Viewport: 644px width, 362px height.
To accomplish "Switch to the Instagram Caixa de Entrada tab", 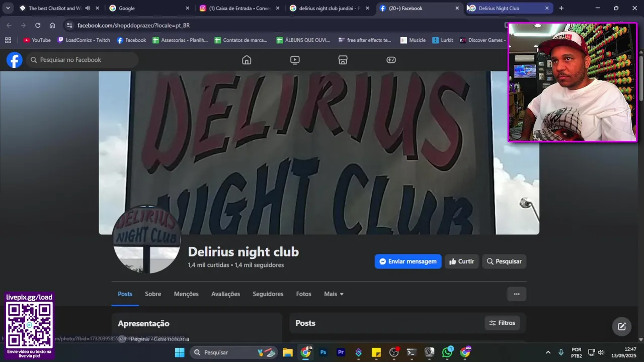I will click(x=239, y=8).
